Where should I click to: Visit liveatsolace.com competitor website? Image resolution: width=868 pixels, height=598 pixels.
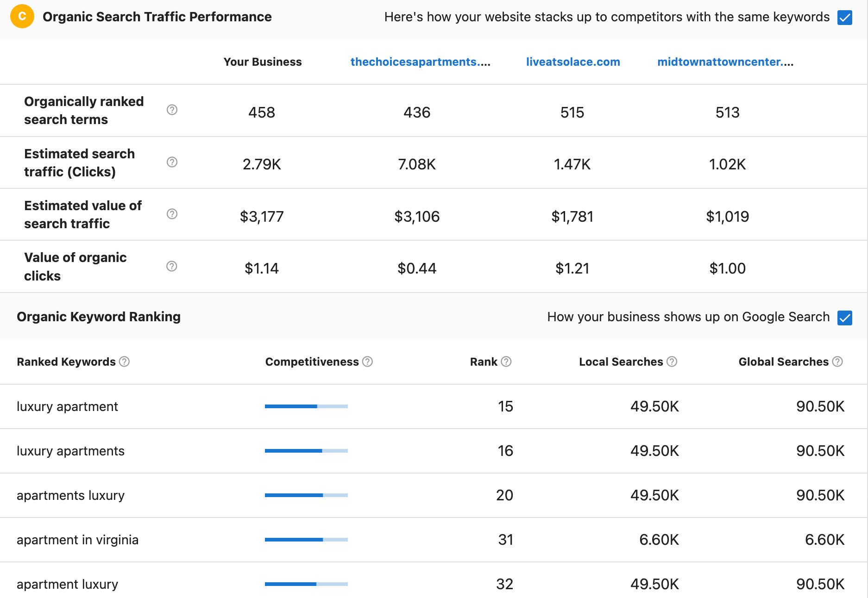click(x=573, y=62)
